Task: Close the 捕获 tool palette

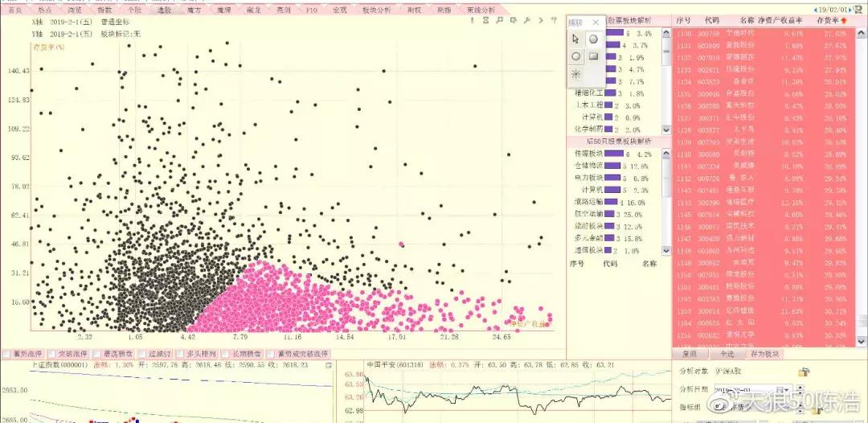Action: [x=596, y=23]
